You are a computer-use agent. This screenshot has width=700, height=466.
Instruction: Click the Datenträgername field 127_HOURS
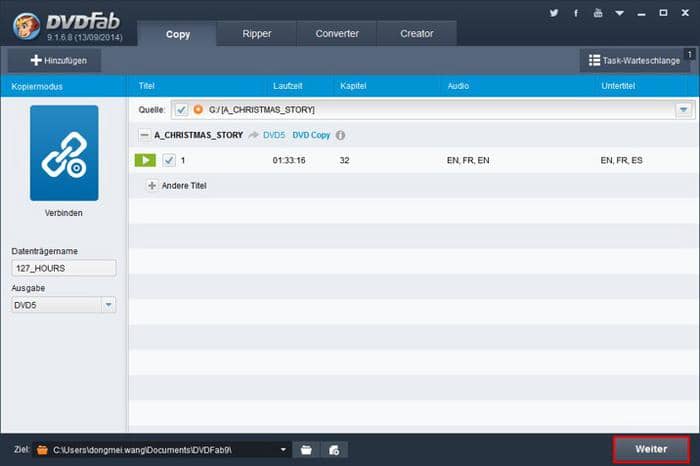pyautogui.click(x=64, y=268)
